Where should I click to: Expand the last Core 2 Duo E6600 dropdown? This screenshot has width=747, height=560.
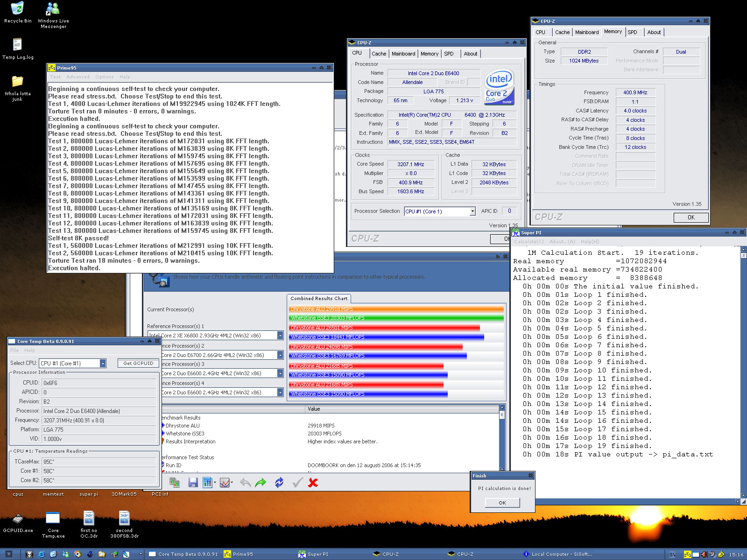[280, 392]
